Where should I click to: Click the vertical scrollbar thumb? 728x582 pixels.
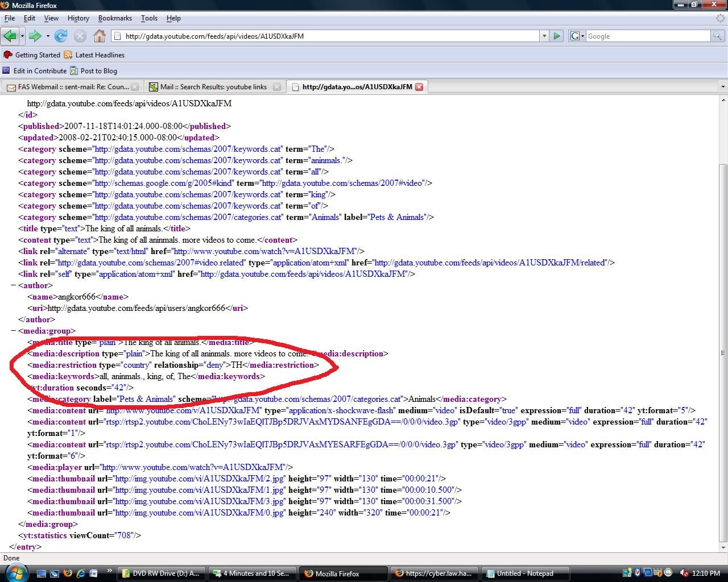click(723, 353)
